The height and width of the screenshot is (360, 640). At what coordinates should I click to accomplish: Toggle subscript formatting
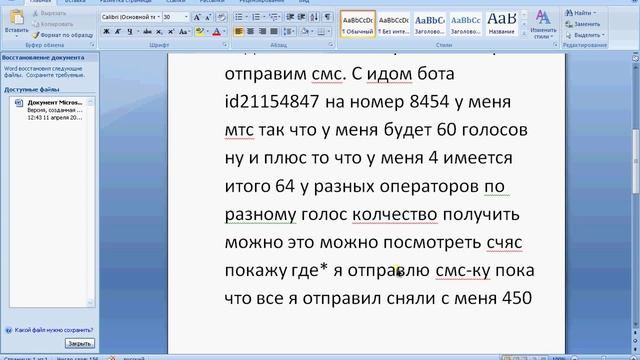(159, 31)
